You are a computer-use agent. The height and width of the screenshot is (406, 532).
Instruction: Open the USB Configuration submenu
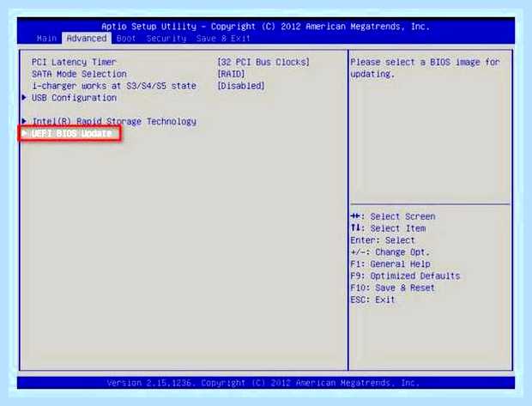coord(74,98)
